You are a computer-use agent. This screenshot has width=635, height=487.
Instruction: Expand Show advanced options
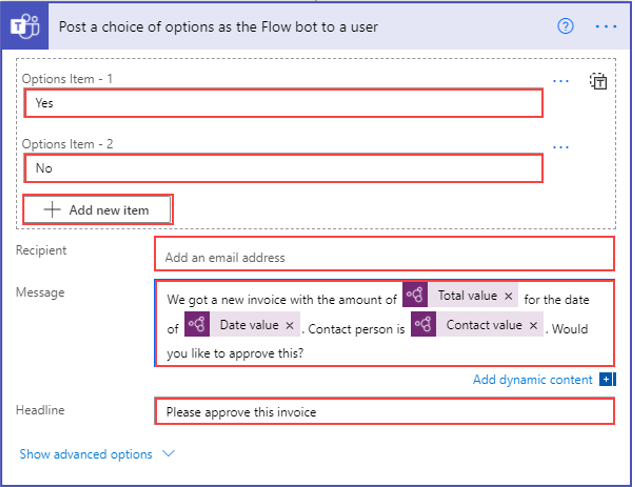click(86, 454)
